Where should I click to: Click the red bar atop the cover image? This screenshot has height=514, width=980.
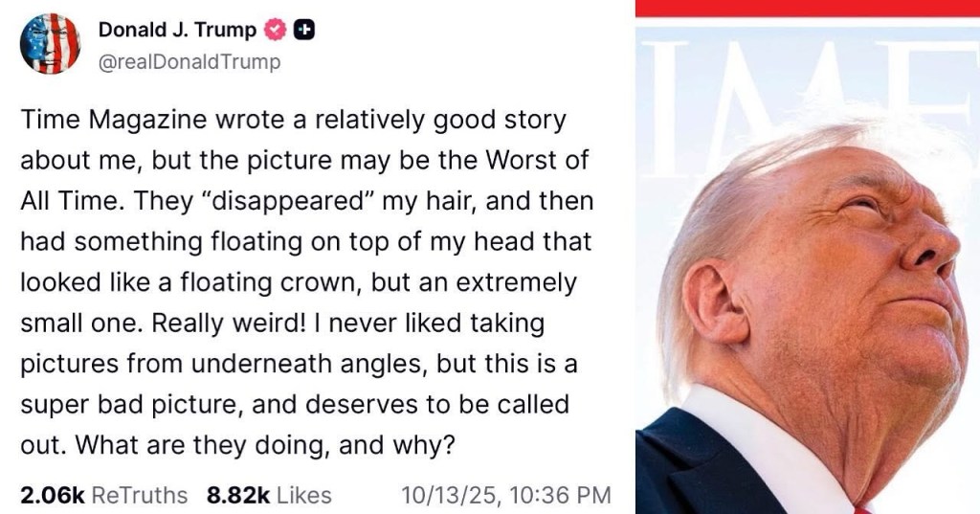point(807,9)
